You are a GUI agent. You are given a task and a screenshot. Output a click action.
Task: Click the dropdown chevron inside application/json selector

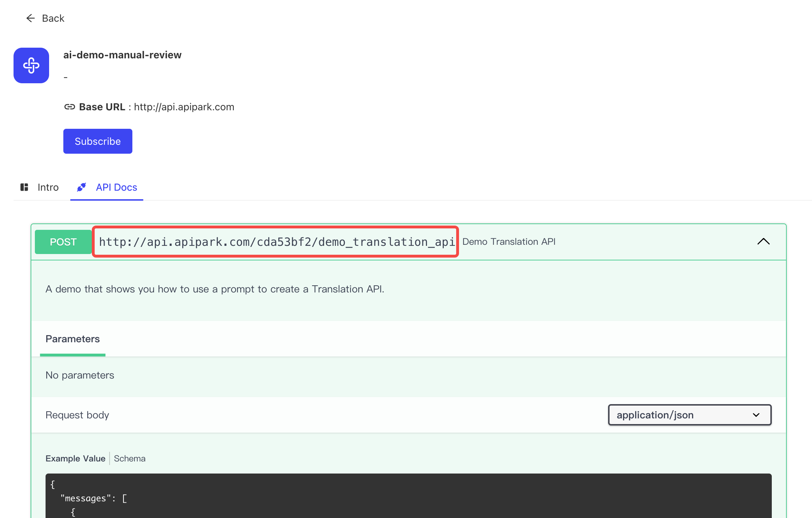click(x=756, y=415)
